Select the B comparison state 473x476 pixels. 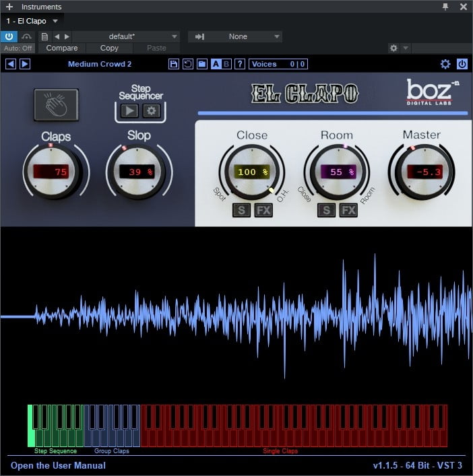pos(226,64)
